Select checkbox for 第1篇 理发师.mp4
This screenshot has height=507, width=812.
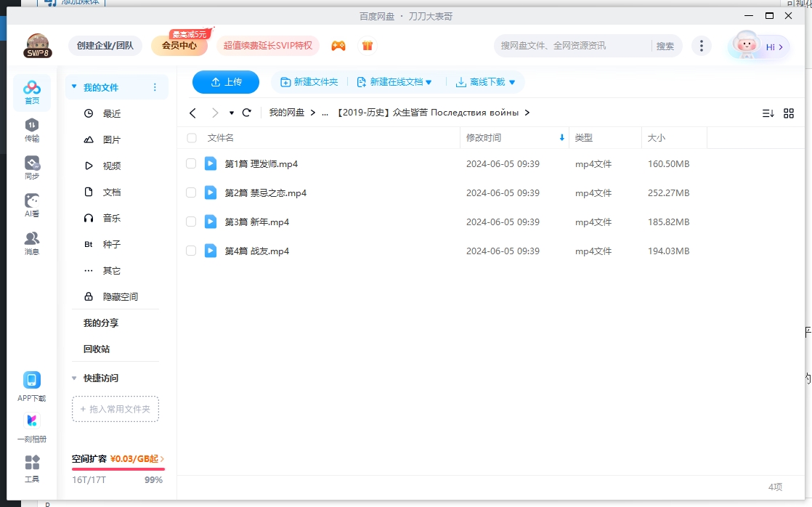tap(191, 164)
